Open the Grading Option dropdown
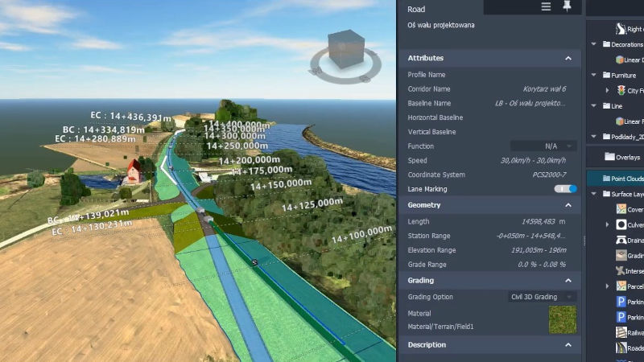This screenshot has width=644, height=362. coord(543,297)
